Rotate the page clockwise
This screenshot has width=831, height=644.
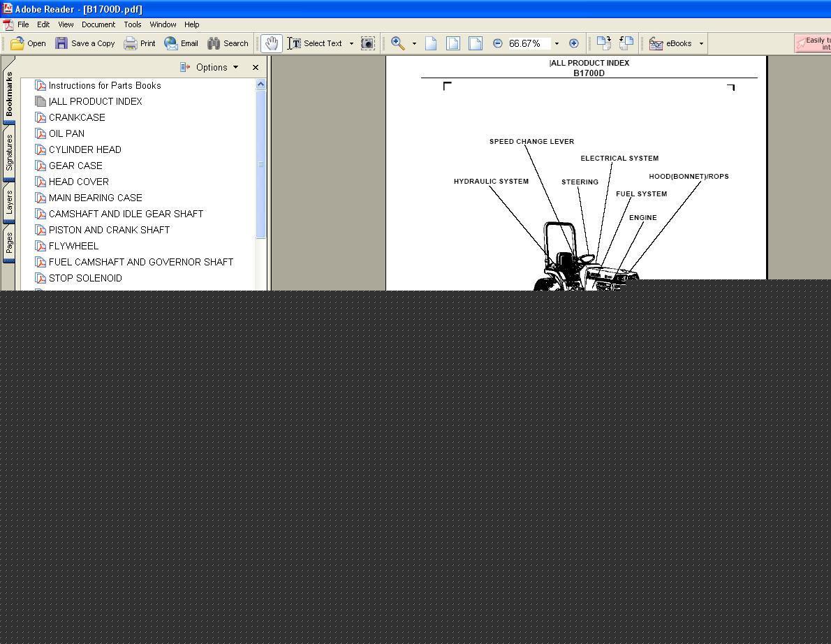coord(603,43)
